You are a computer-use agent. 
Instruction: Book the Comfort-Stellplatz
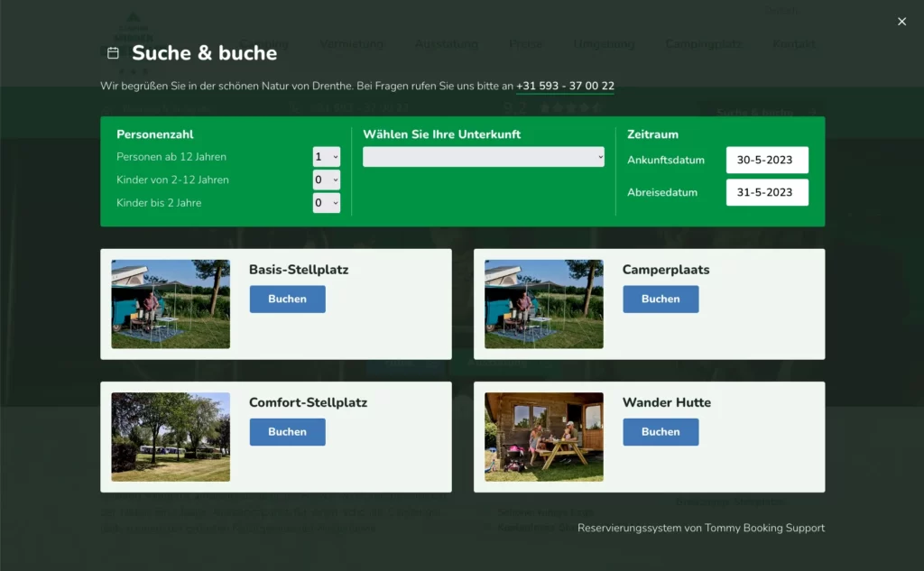(x=288, y=432)
